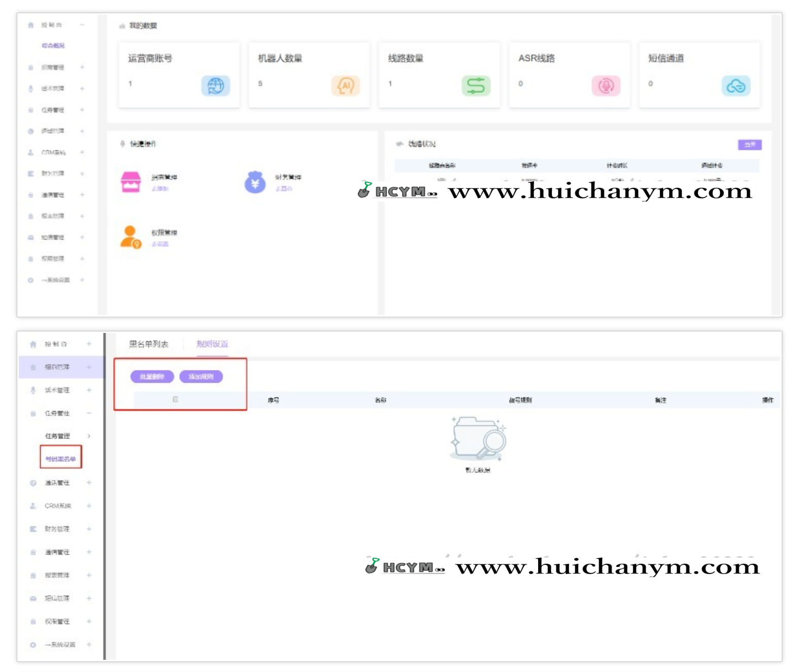Click the blue cloud icon in 短信通道 card
Screen dimensions: 794x672
pos(735,86)
